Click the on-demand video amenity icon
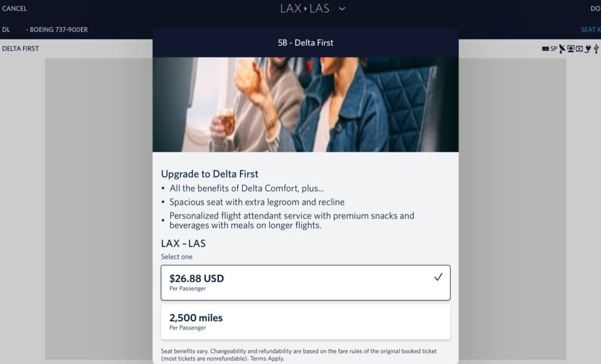Viewport: 601px width, 364px height. tap(578, 49)
